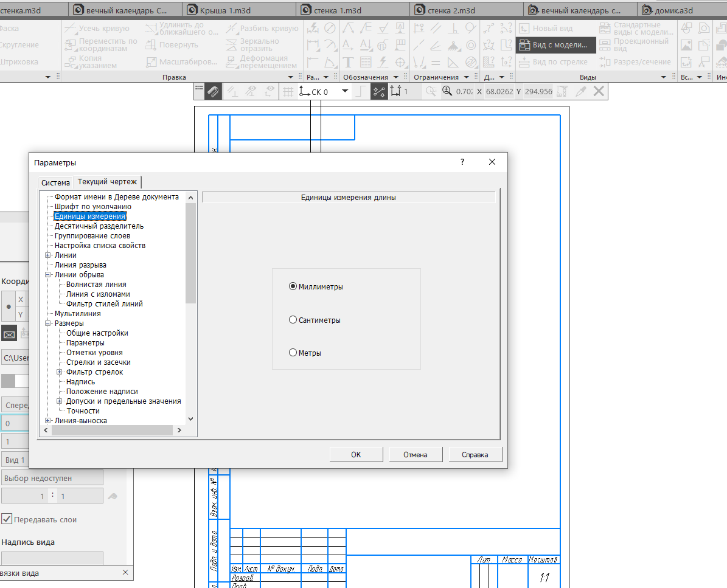
Task: Click the СК 0 coordinate system icon
Action: tap(304, 92)
